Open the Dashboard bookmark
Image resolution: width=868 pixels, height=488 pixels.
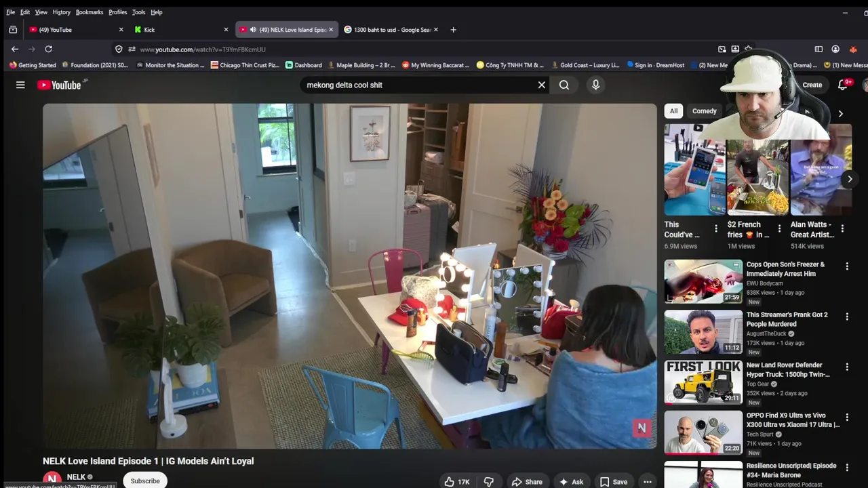coord(304,65)
